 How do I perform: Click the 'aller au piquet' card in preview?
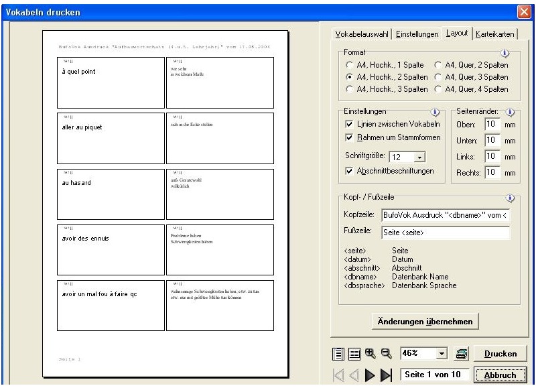tap(111, 139)
